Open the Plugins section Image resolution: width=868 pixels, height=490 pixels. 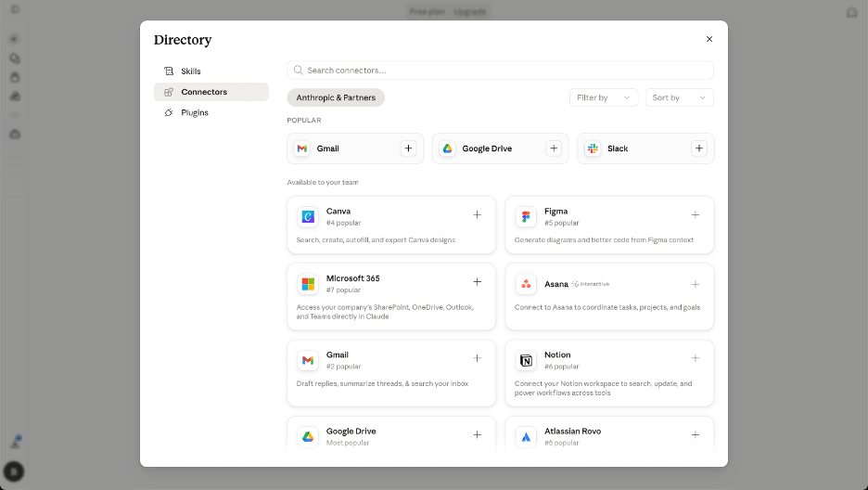coord(211,112)
